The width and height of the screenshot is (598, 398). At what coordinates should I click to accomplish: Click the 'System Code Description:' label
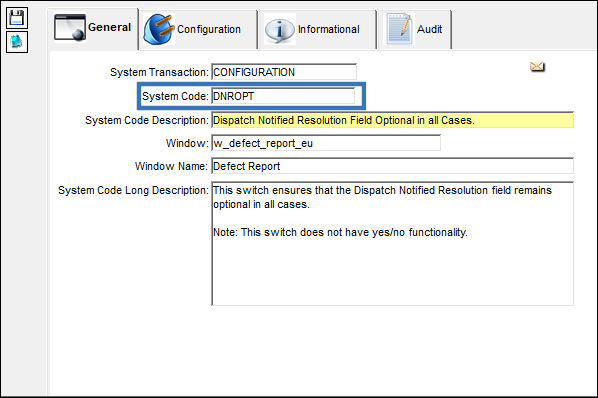(x=147, y=120)
